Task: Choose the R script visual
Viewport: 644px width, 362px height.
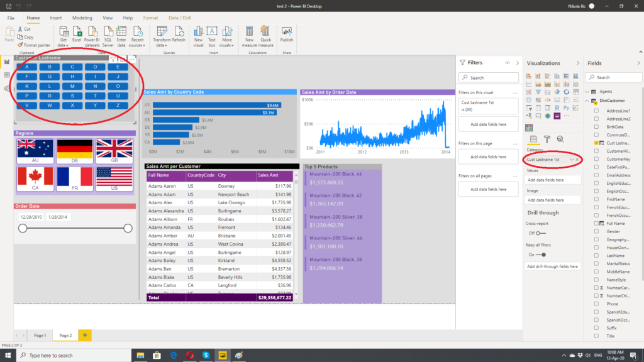Action: tap(557, 107)
